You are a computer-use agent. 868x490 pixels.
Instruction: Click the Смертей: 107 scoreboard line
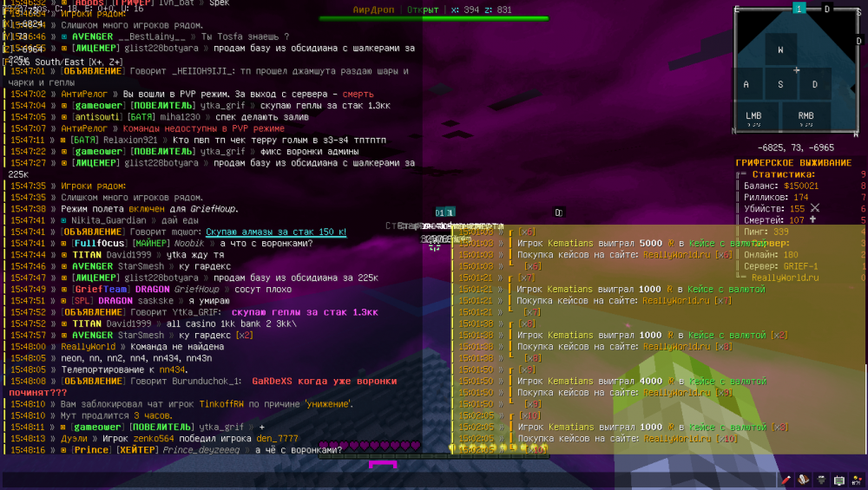[774, 220]
